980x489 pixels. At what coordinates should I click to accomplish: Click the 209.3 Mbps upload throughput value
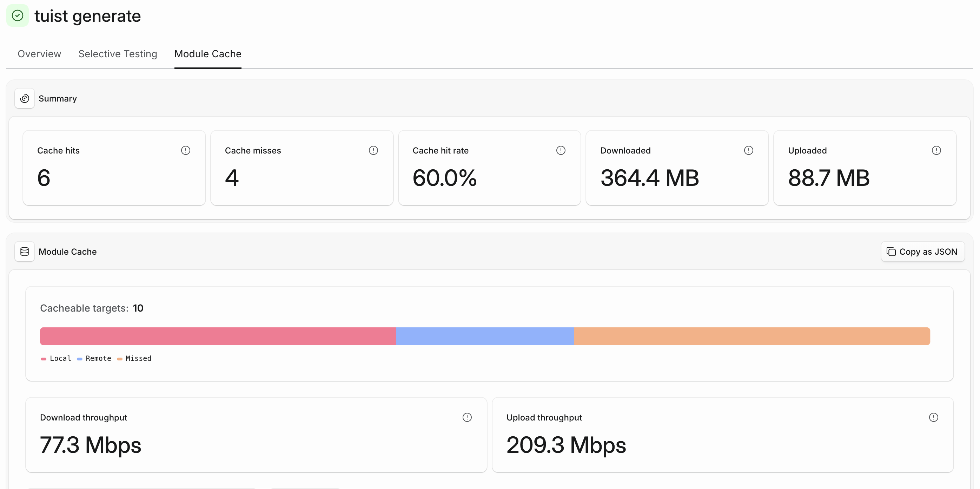(x=566, y=445)
